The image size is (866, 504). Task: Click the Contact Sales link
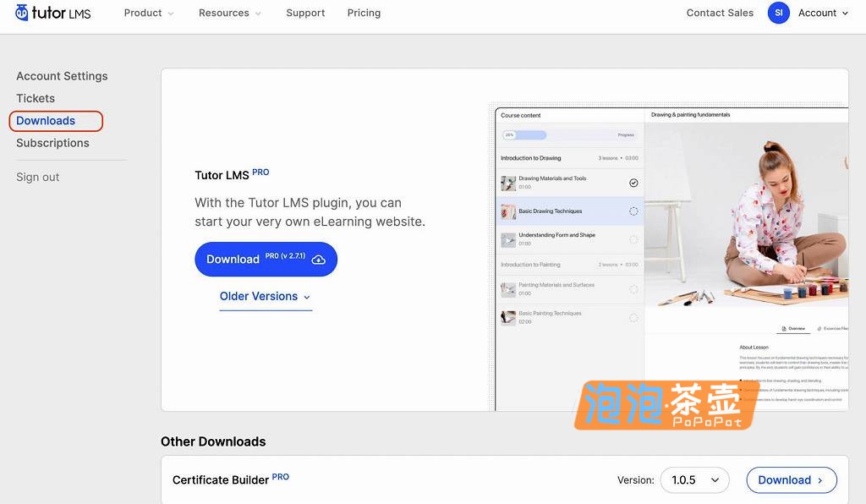click(x=720, y=13)
